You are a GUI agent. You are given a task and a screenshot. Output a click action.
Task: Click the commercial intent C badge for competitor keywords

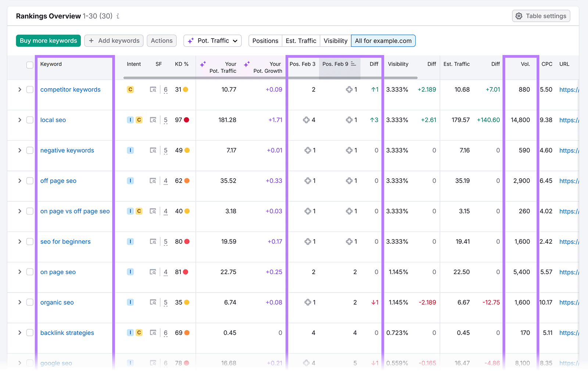click(x=130, y=89)
